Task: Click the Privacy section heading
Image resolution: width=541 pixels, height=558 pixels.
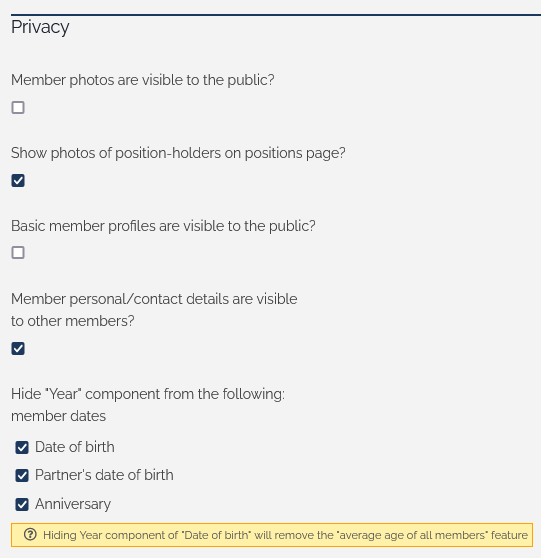Action: pyautogui.click(x=40, y=27)
